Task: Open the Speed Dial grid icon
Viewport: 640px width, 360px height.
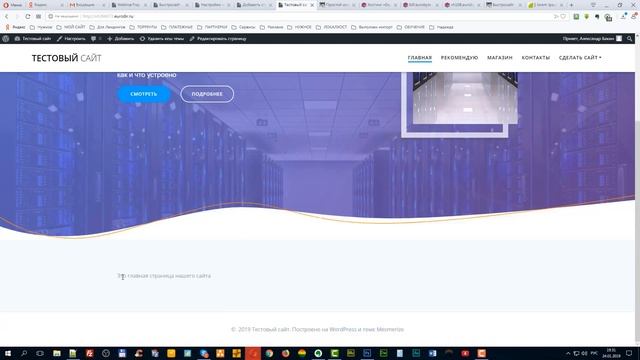Action: point(38,16)
